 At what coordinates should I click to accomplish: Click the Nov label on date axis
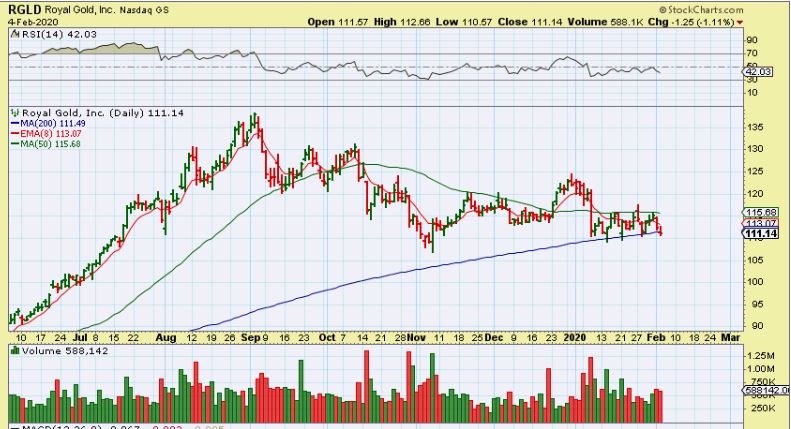416,338
